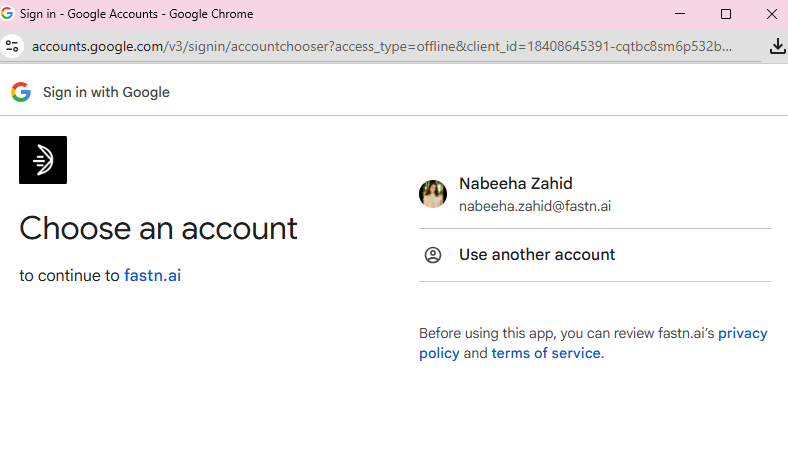
Task: Select the nabeeha.zahid@fastn.ai email address
Action: coord(534,206)
